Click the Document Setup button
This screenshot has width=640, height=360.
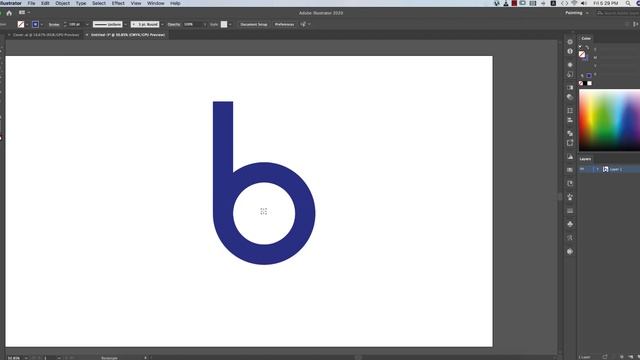point(253,24)
